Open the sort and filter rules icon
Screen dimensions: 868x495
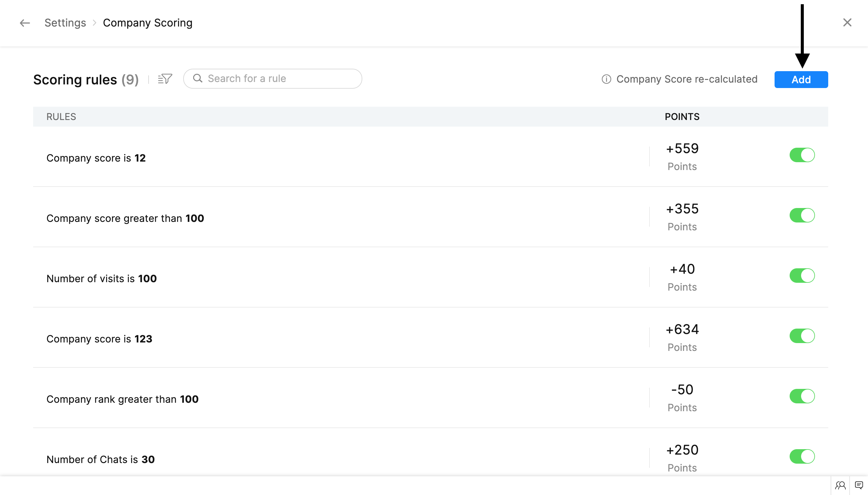click(x=165, y=79)
